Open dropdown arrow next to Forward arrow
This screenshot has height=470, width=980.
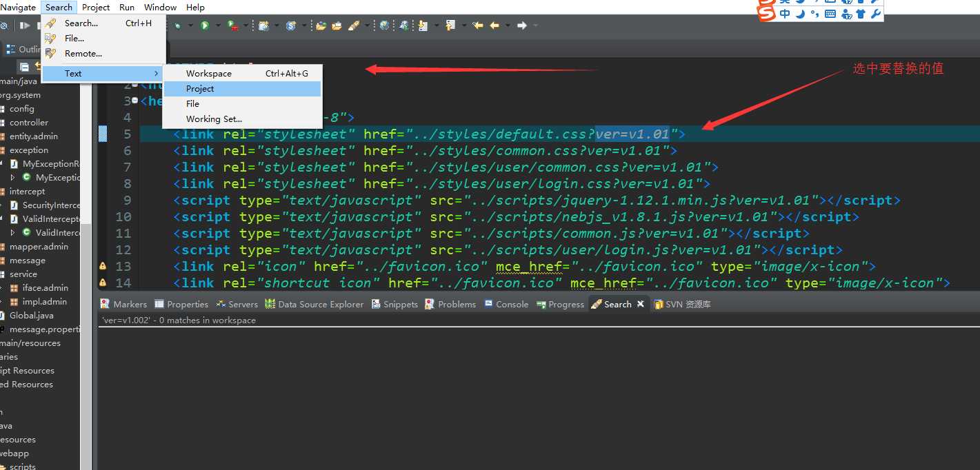(x=535, y=25)
